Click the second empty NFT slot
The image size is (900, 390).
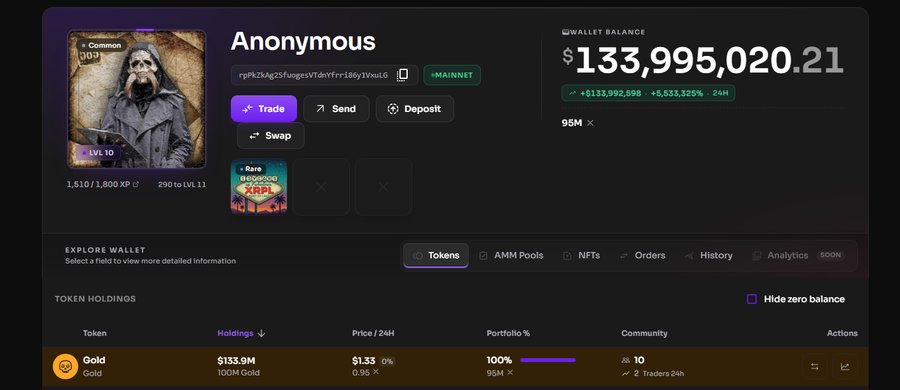(383, 187)
